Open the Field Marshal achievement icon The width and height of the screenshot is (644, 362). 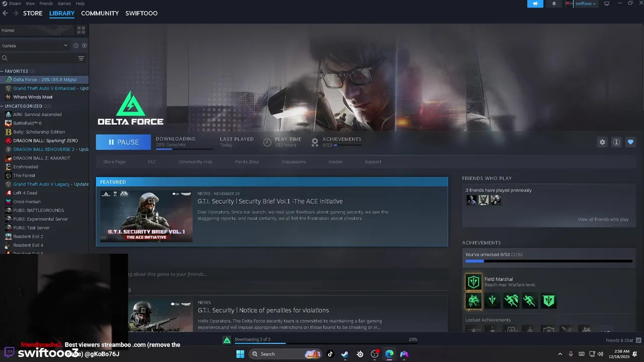pyautogui.click(x=473, y=282)
